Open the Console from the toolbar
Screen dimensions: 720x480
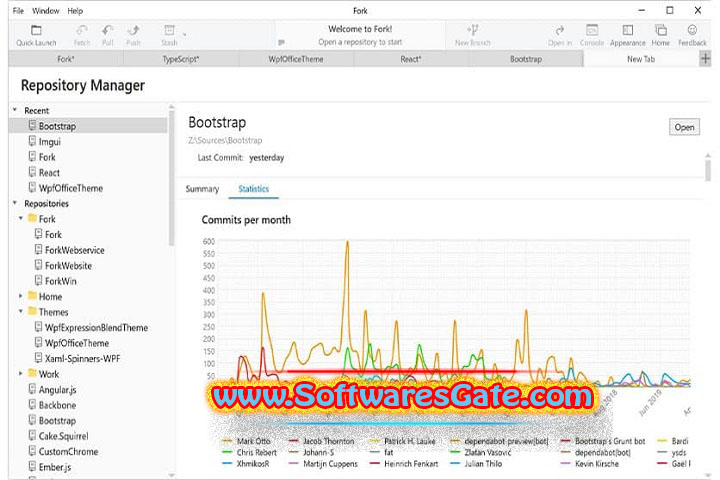coord(592,35)
